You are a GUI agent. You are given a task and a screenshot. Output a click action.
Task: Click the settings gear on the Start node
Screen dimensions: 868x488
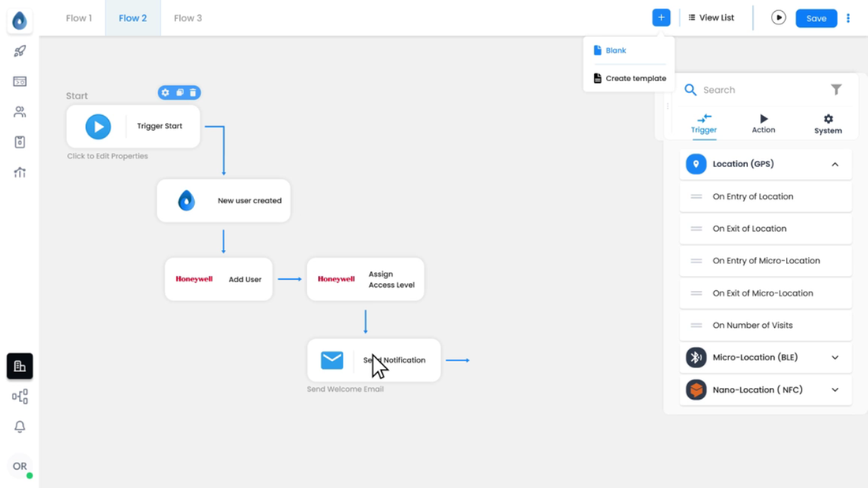click(x=166, y=92)
